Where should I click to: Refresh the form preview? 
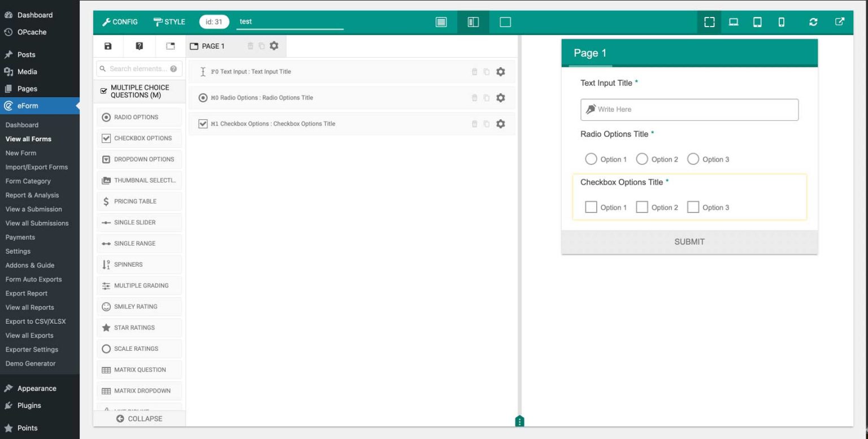(813, 22)
